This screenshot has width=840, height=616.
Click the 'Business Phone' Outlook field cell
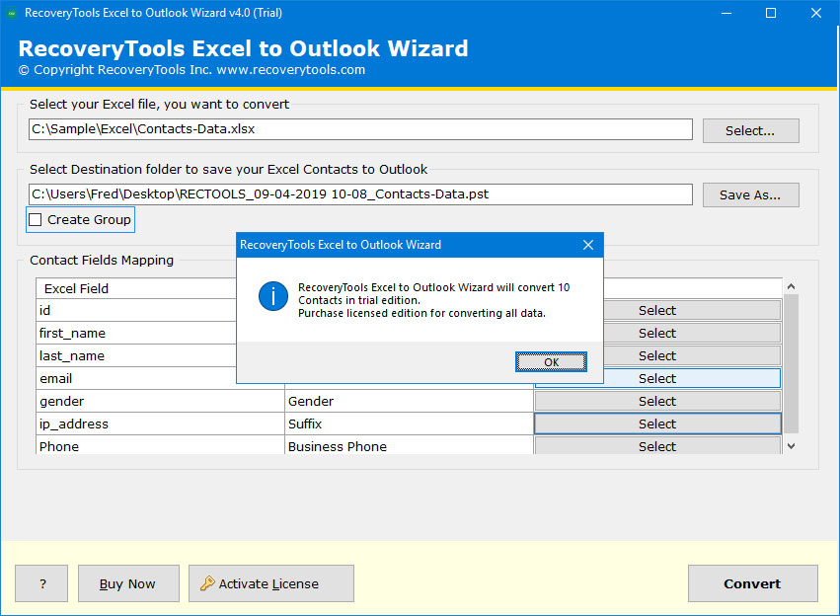point(409,445)
